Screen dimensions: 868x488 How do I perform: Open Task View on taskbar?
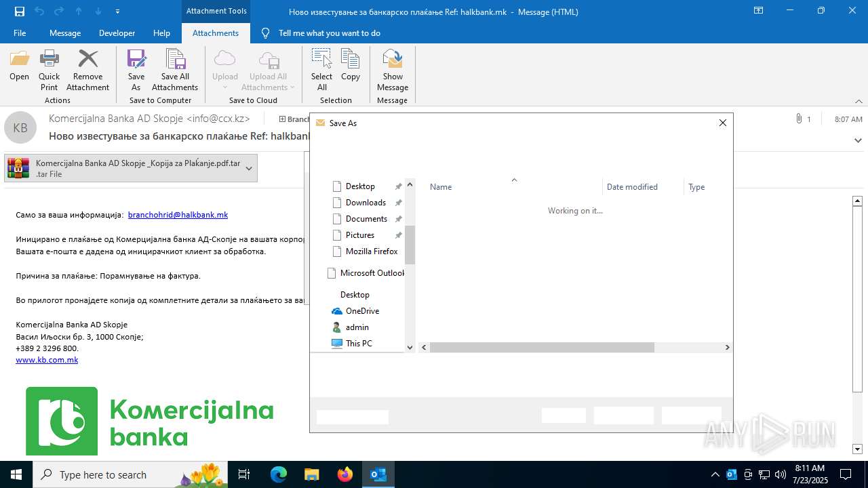245,474
